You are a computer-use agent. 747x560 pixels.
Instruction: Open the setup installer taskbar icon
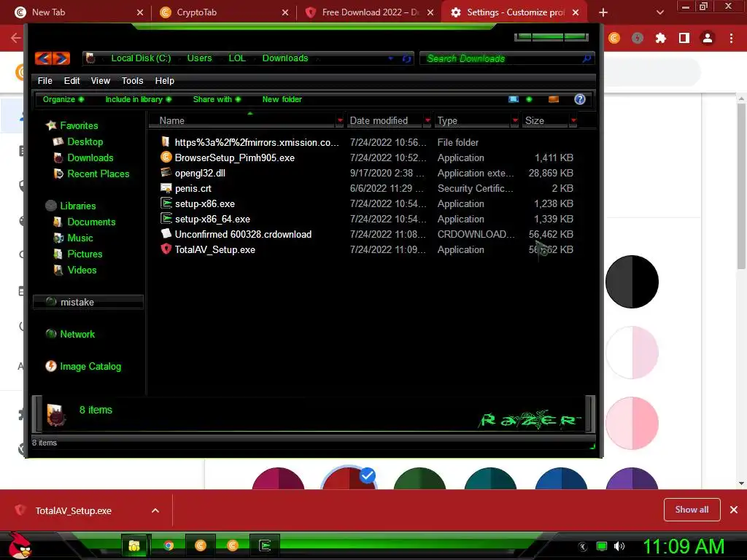coord(265,545)
